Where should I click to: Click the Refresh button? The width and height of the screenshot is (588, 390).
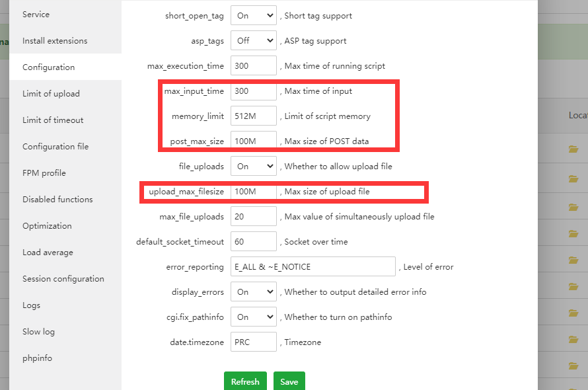[245, 381]
